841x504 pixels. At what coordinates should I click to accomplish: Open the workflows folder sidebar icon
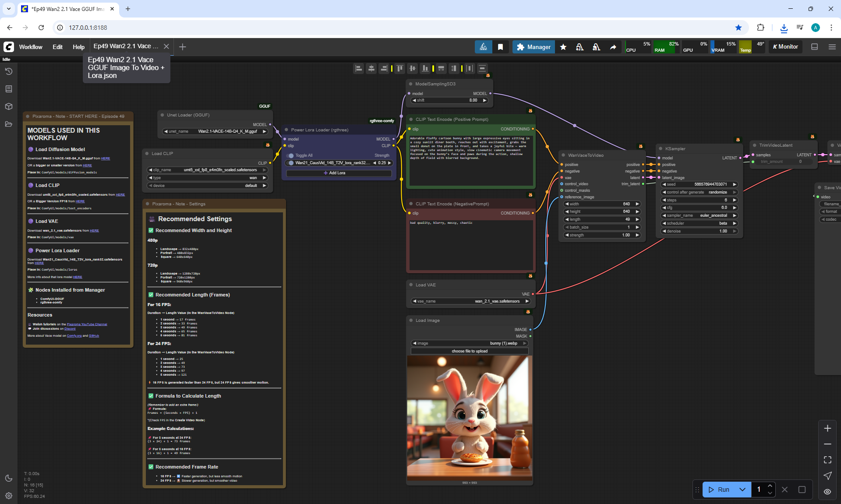(9, 124)
